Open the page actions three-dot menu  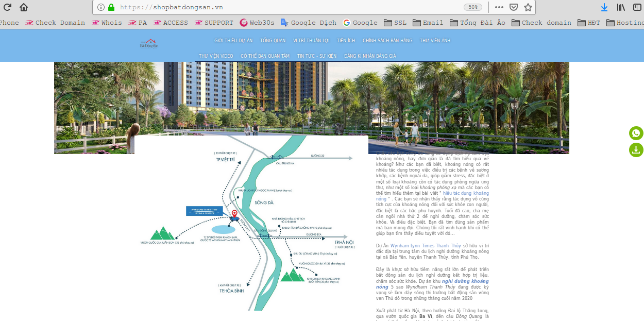499,7
